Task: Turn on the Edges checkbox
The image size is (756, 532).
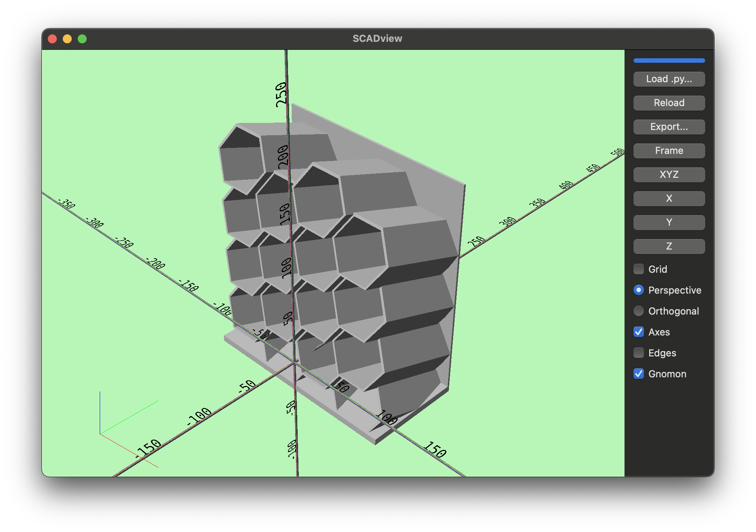Action: 639,353
